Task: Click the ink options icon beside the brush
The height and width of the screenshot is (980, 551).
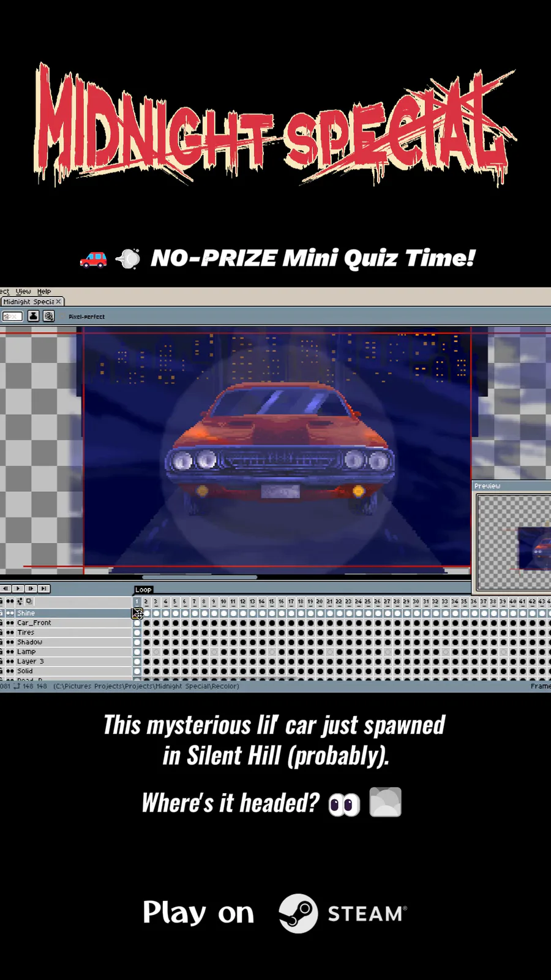Action: coord(49,316)
